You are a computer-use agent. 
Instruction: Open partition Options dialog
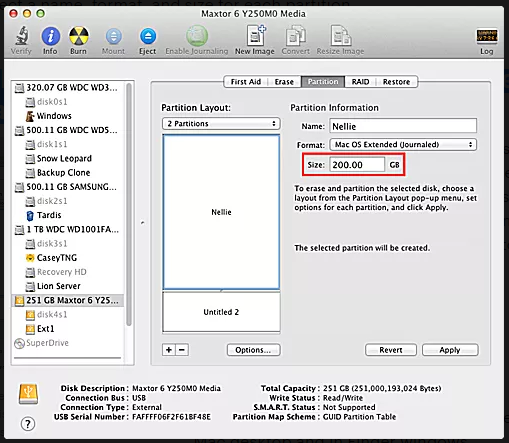pyautogui.click(x=253, y=350)
